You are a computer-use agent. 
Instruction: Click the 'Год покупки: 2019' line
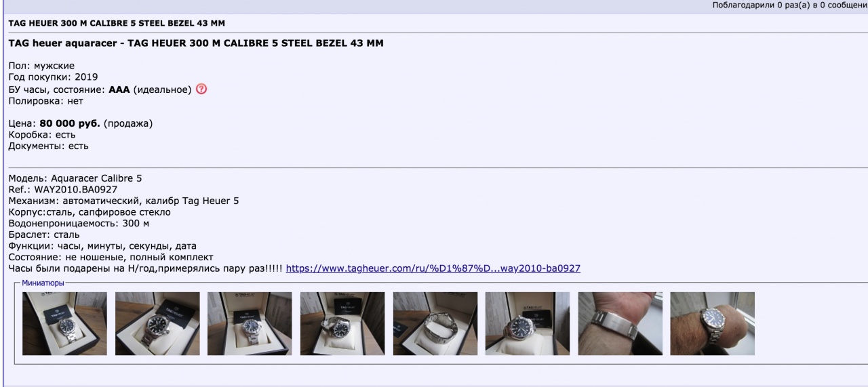click(x=53, y=77)
